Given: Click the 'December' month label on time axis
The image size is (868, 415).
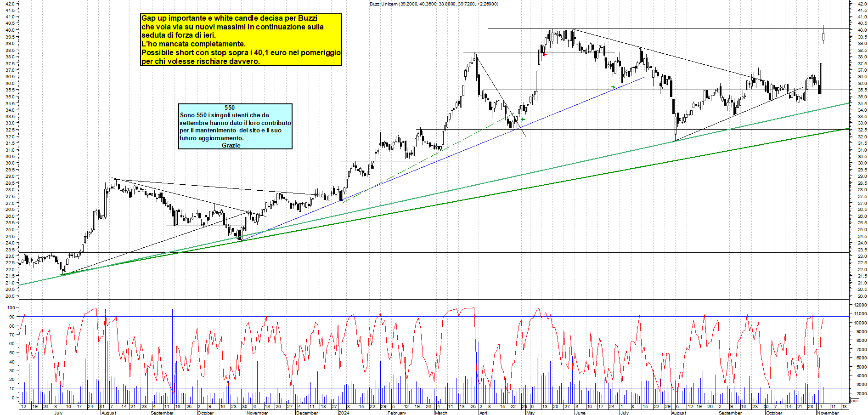Looking at the screenshot, I should point(307,413).
